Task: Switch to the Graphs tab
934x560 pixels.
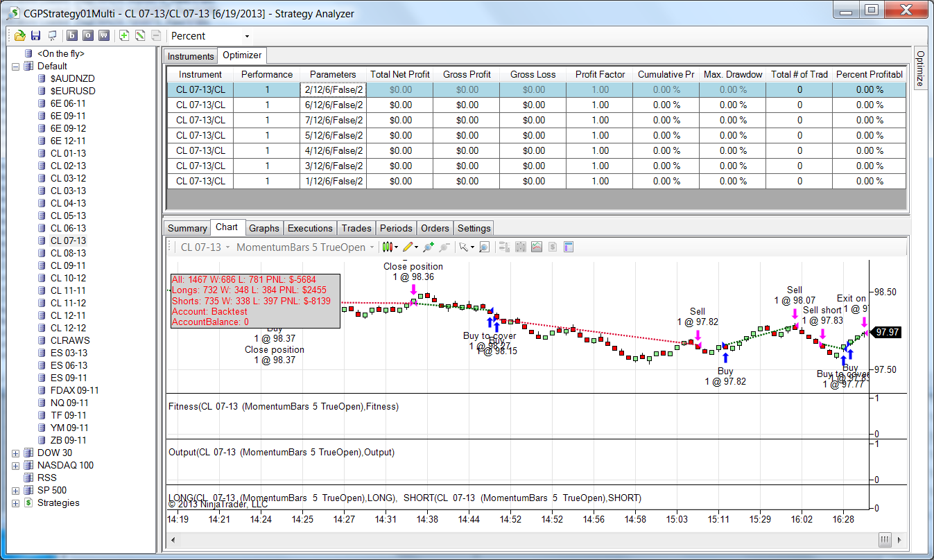Action: 264,228
